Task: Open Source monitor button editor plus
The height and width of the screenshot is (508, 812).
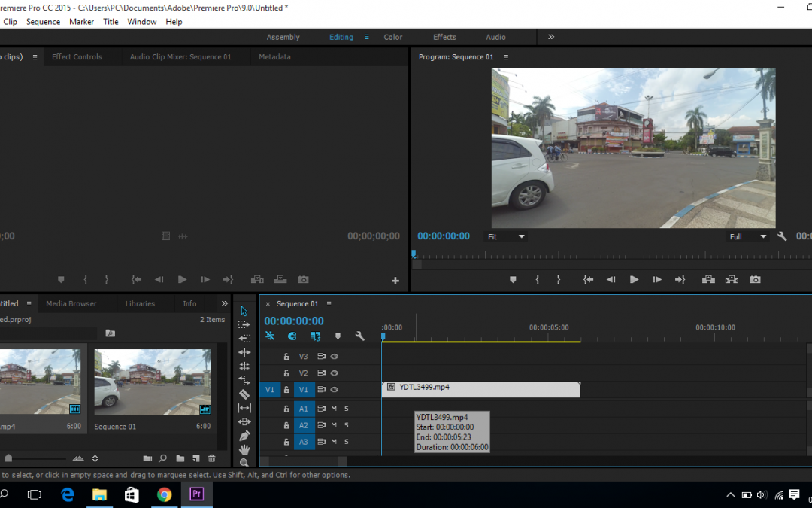Action: pos(395,281)
